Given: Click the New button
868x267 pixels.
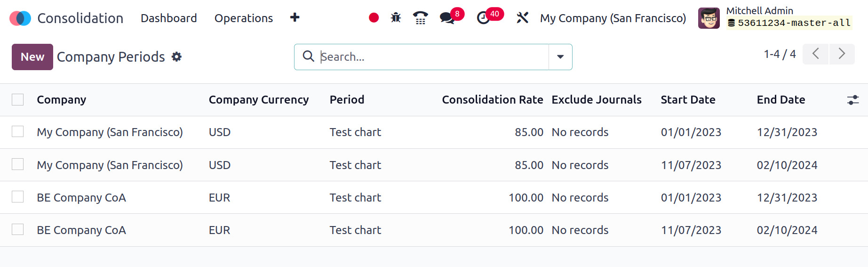Looking at the screenshot, I should (32, 57).
